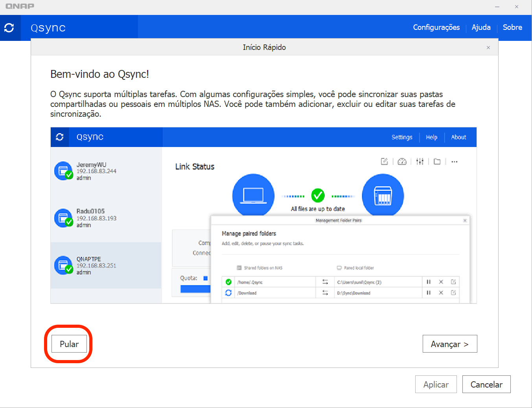The width and height of the screenshot is (532, 408).
Task: Click the Qsync sync logo icon
Action: 10,28
